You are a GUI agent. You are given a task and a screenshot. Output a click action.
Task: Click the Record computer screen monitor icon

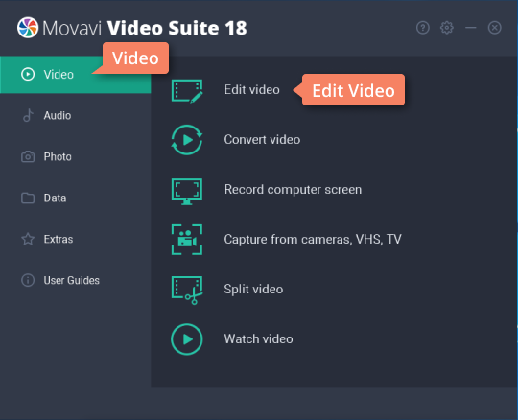187,192
